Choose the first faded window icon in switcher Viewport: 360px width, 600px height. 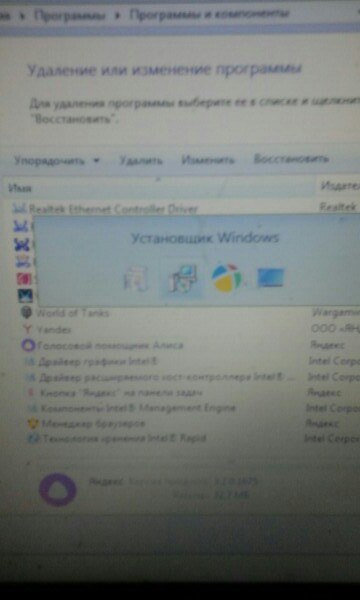coord(136,278)
